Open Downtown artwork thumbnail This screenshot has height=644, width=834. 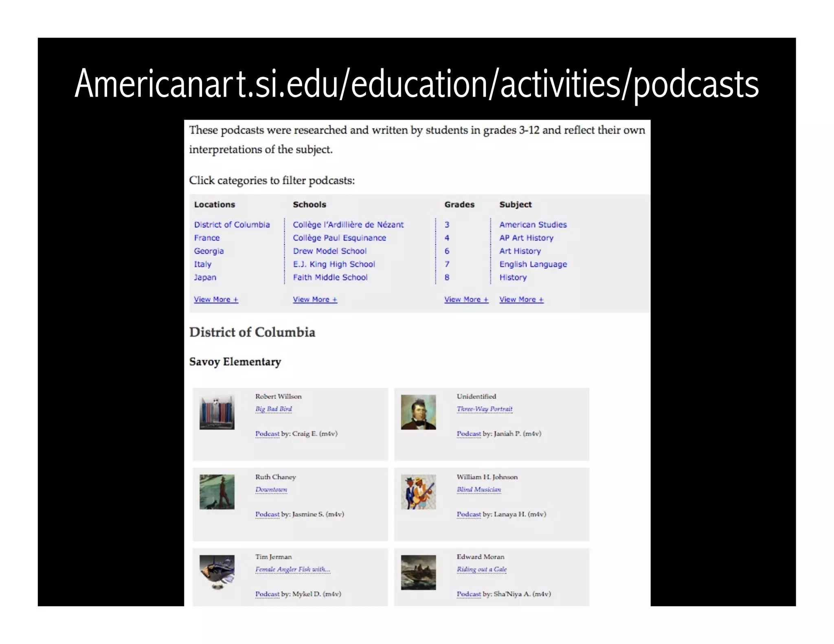[x=217, y=492]
